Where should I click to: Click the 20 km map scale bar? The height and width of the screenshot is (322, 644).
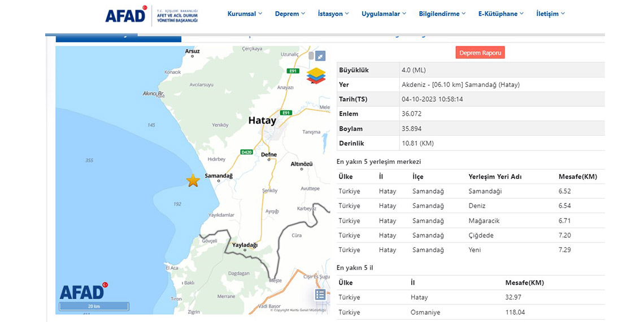(x=94, y=307)
